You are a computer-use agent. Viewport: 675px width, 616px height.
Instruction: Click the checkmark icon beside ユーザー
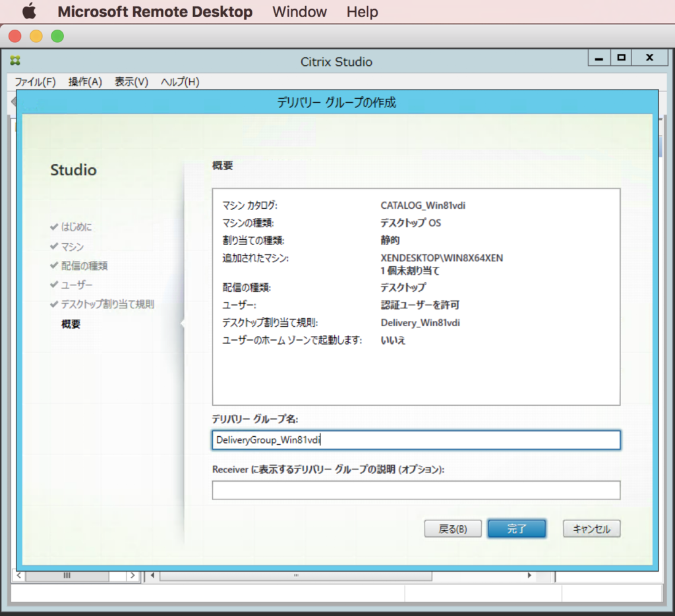pos(54,285)
